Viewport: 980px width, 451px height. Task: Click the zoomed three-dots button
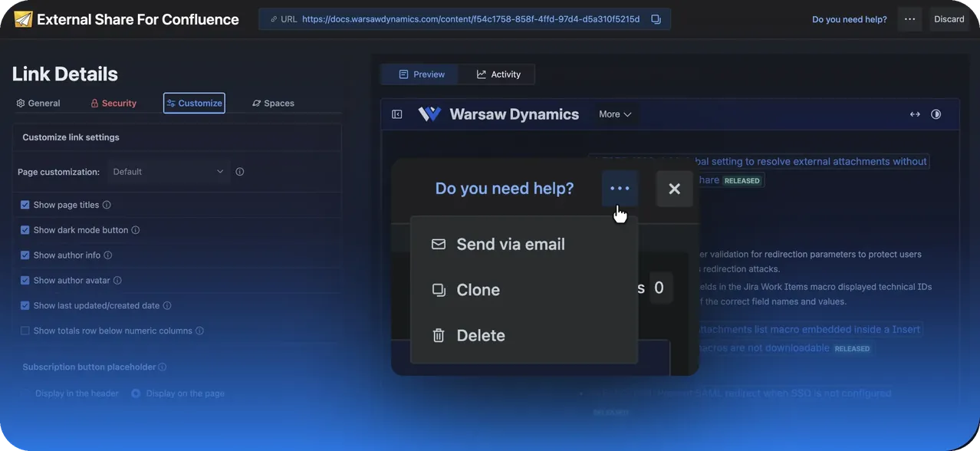tap(620, 189)
